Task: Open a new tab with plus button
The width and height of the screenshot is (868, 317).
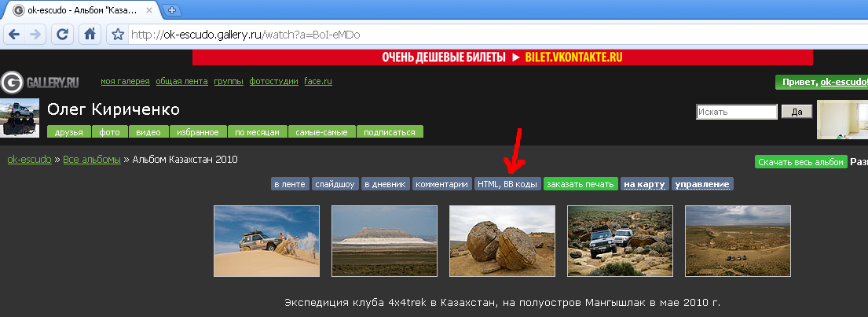Action: (x=173, y=10)
